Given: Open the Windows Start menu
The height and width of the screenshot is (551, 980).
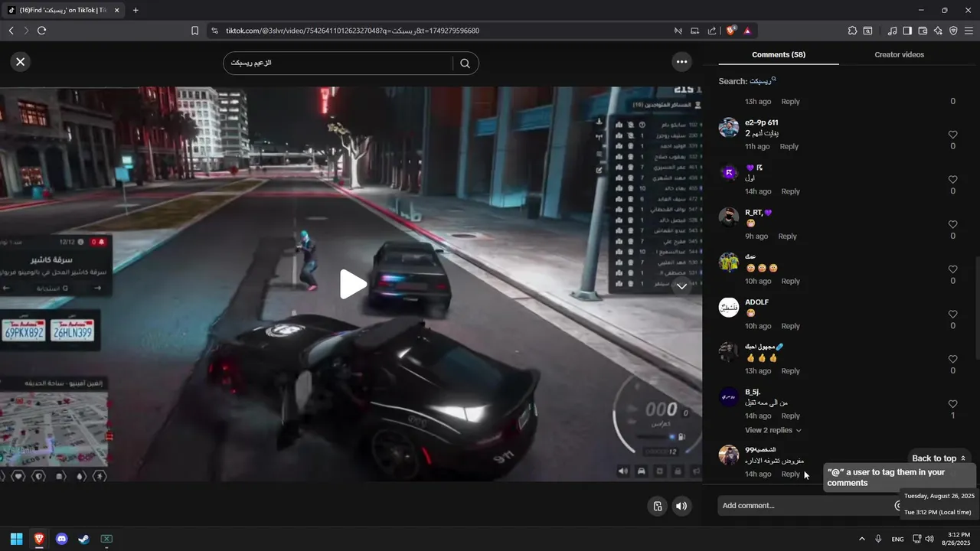Looking at the screenshot, I should pos(16,539).
